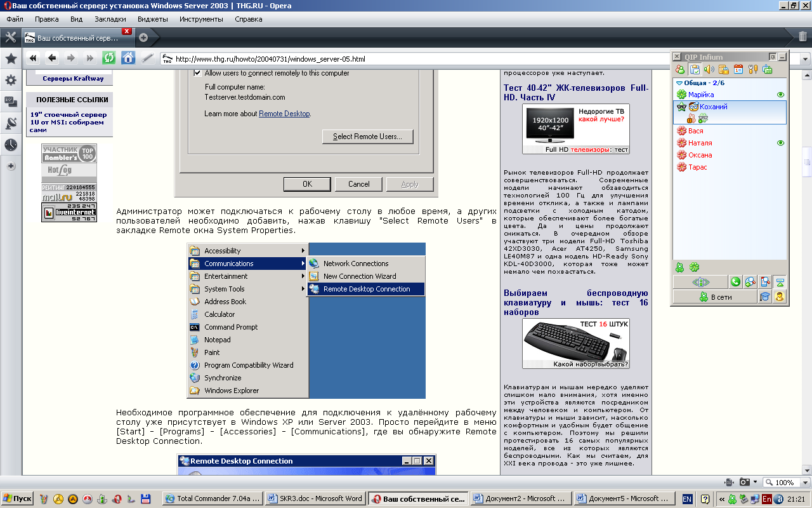The width and height of the screenshot is (812, 508).
Task: Tick 'Allow users to connect remotely' checkbox
Action: (x=197, y=73)
